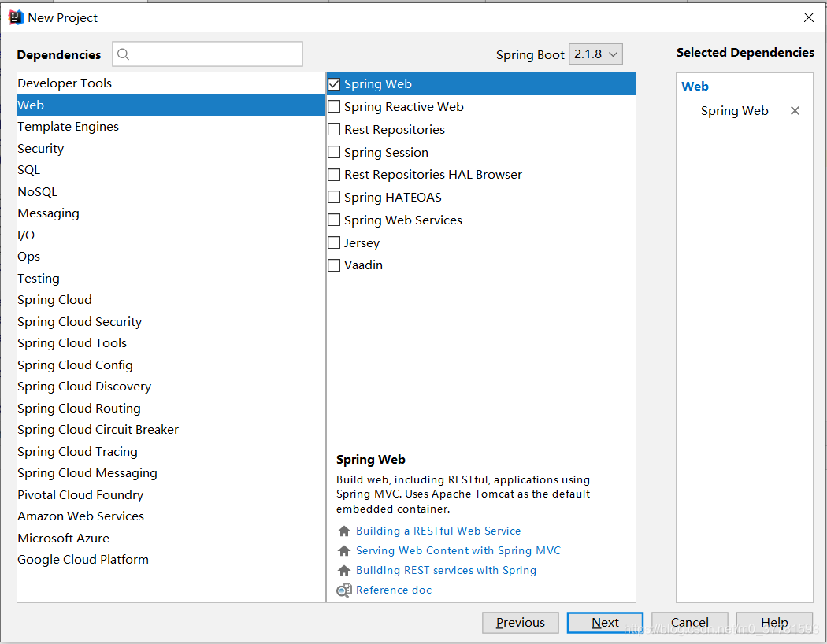Click the search magnifier icon in Dependencies
Image resolution: width=827 pixels, height=644 pixels.
click(123, 54)
